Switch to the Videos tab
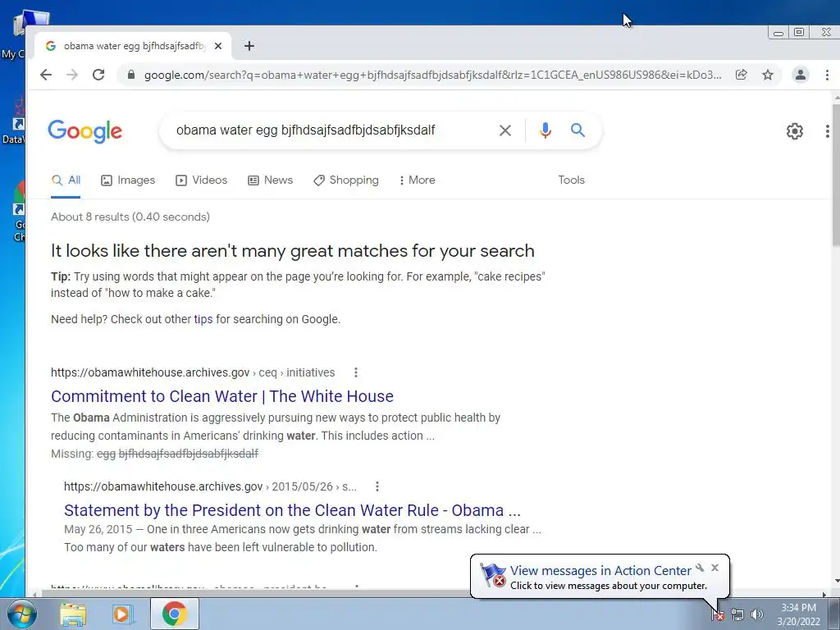 202,180
